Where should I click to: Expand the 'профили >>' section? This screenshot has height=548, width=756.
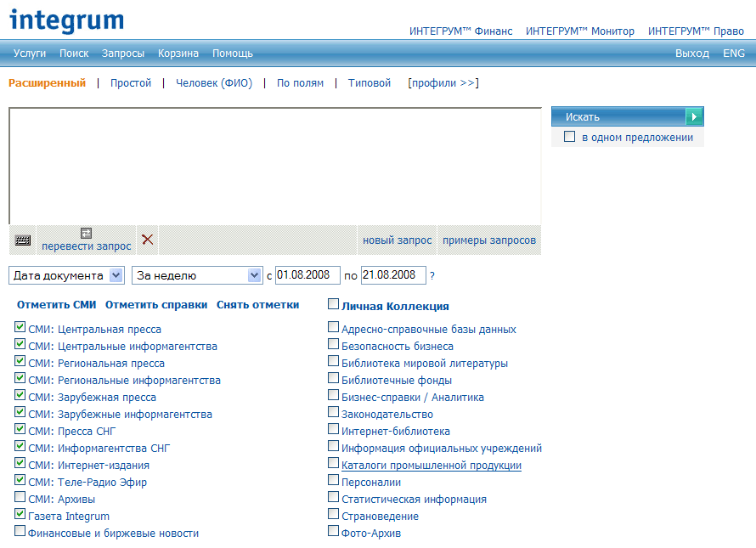click(443, 83)
